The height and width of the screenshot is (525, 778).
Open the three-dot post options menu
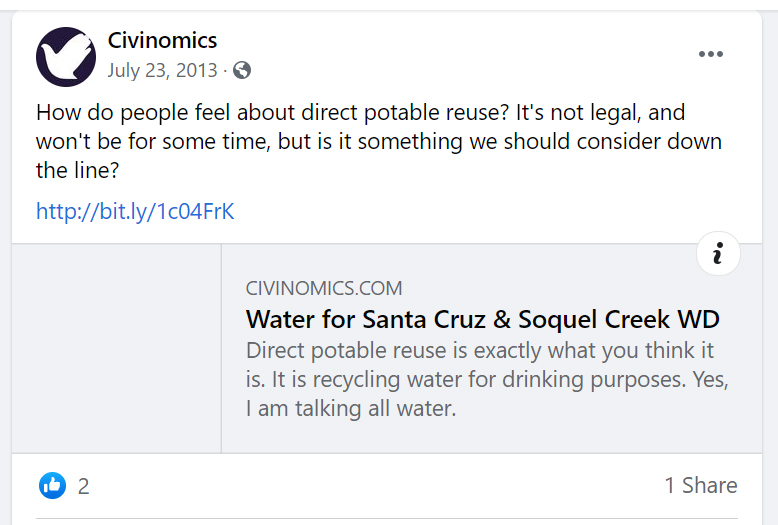tap(710, 54)
